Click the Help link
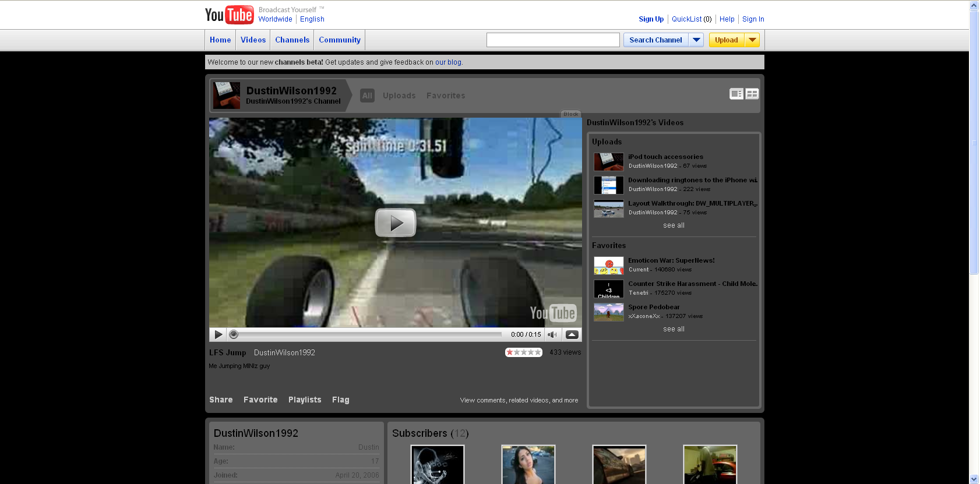This screenshot has width=980, height=484. [727, 19]
